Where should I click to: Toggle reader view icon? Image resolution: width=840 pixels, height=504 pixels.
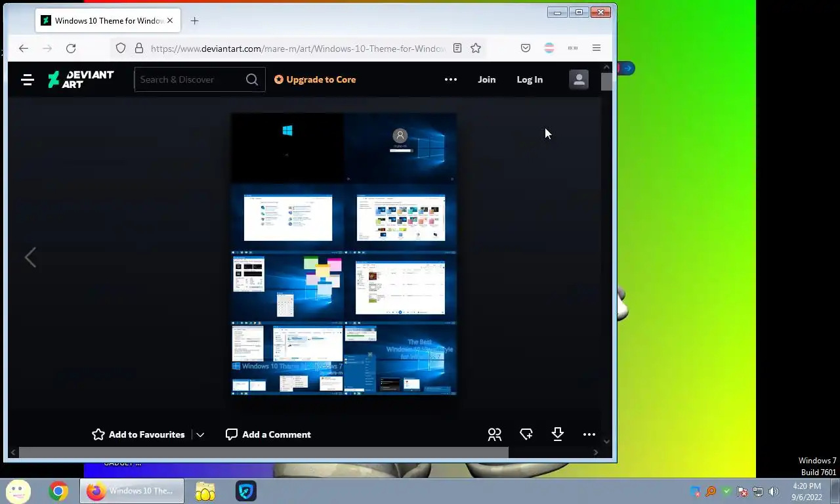(457, 48)
